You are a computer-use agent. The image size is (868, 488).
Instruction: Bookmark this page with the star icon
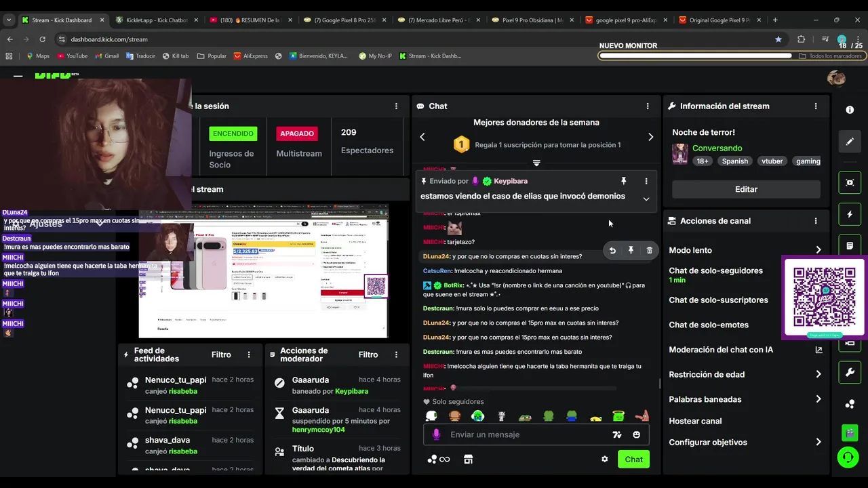(778, 39)
